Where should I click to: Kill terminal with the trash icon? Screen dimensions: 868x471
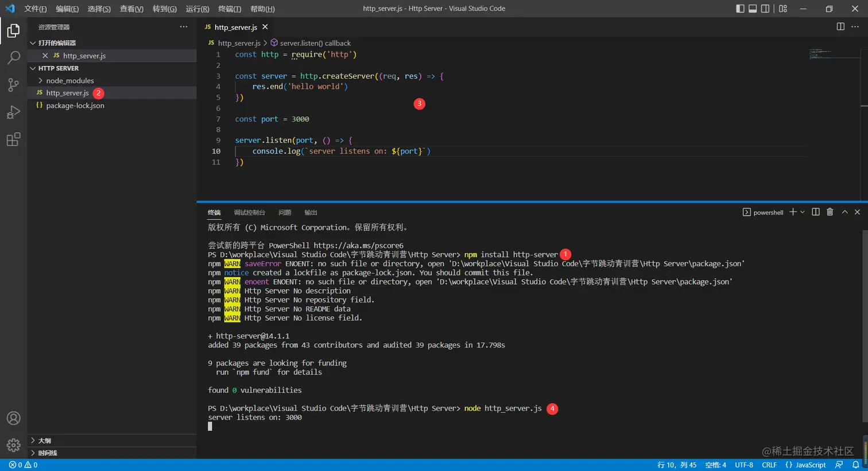coord(830,212)
